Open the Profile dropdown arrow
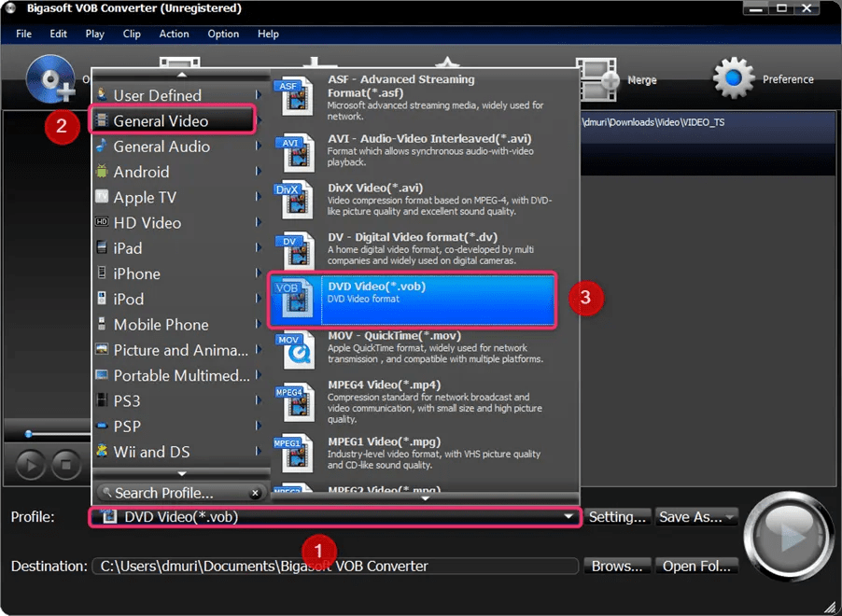 [568, 516]
